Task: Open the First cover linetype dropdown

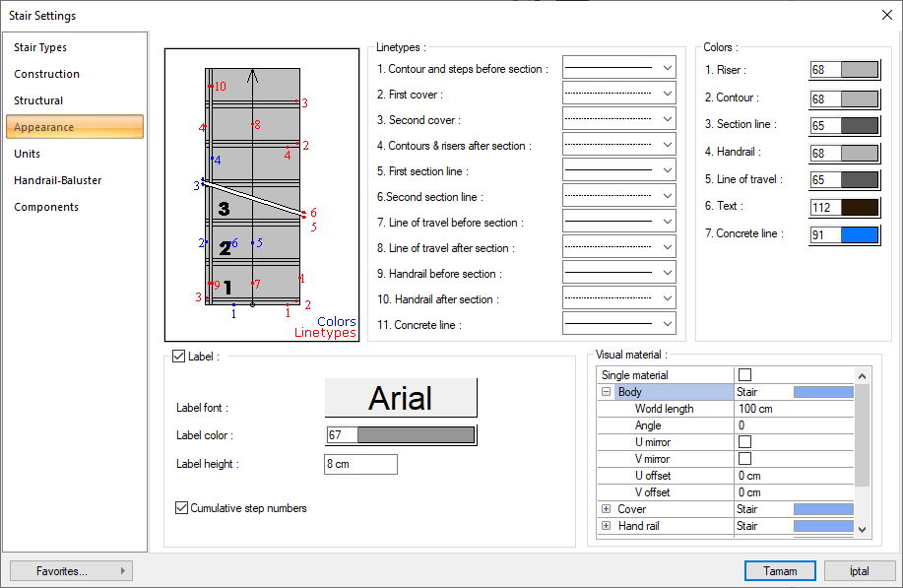Action: (x=668, y=94)
